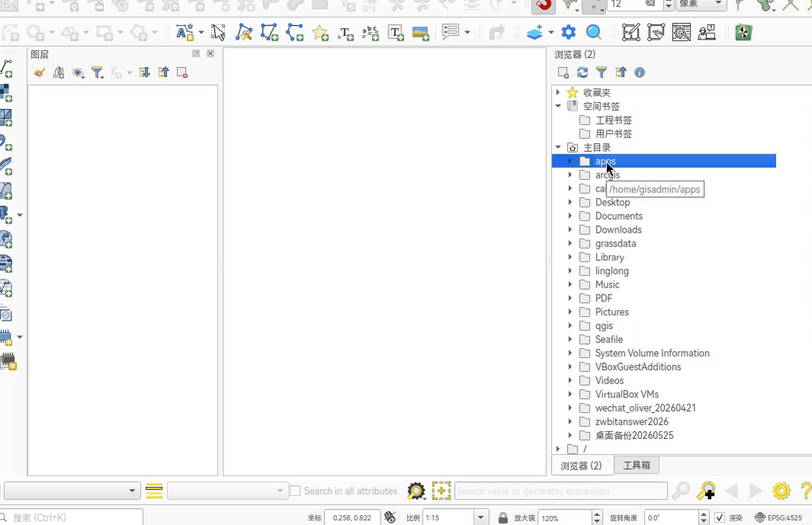Open filter legend funnel in Layers panel
This screenshot has height=525, width=812.
[x=98, y=73]
